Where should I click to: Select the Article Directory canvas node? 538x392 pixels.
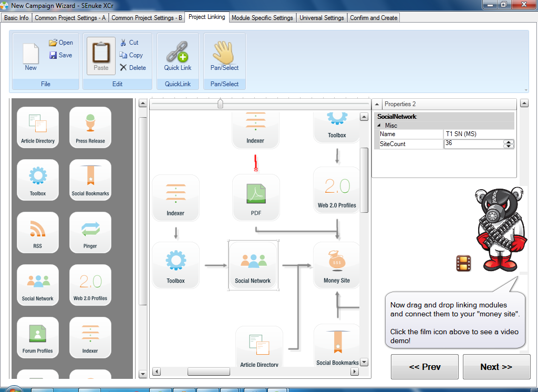tap(260, 346)
